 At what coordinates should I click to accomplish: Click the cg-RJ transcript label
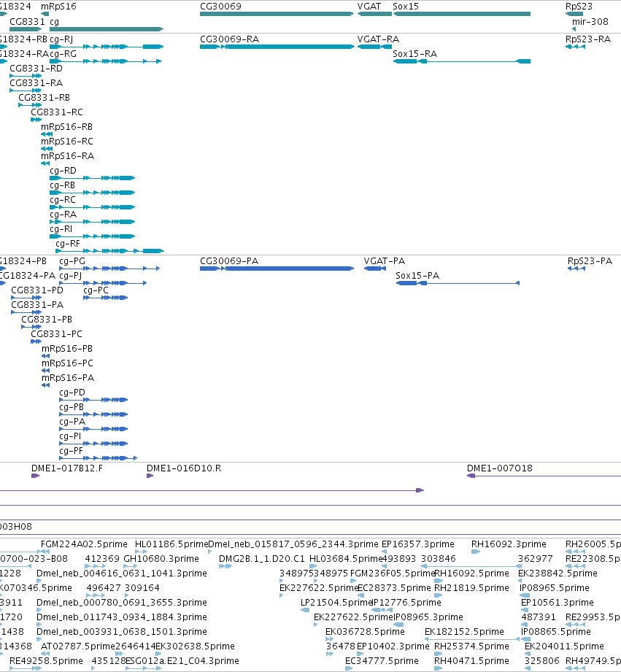pyautogui.click(x=61, y=39)
